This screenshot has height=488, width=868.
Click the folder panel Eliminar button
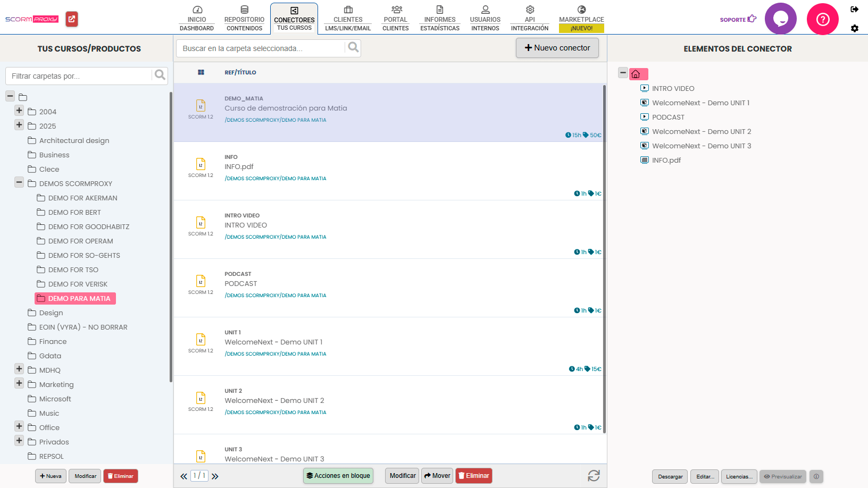pyautogui.click(x=121, y=476)
